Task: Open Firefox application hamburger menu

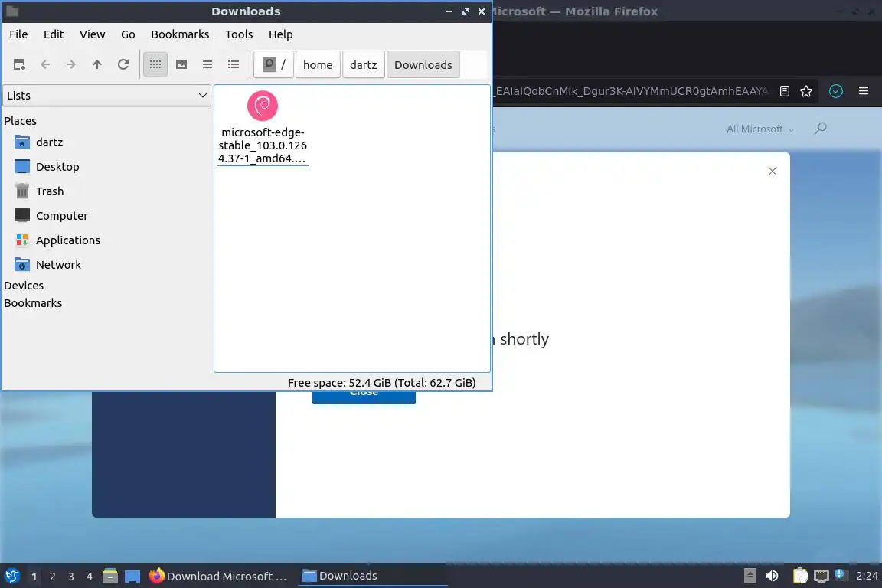Action: coord(864,91)
